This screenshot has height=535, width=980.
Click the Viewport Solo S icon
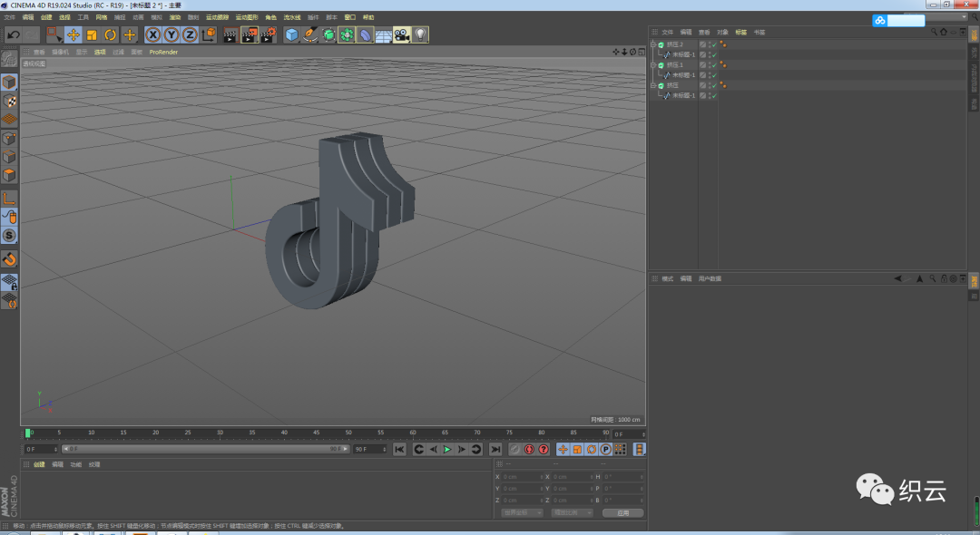click(9, 236)
